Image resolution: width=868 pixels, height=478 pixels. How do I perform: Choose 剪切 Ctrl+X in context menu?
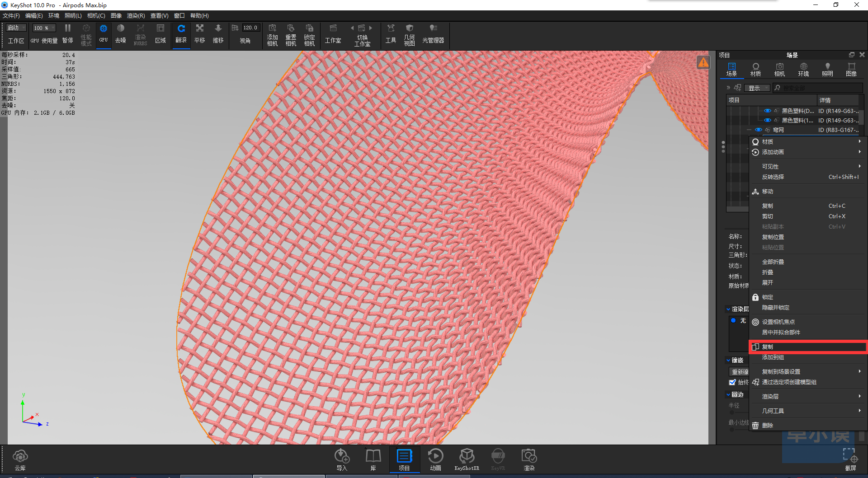point(808,216)
